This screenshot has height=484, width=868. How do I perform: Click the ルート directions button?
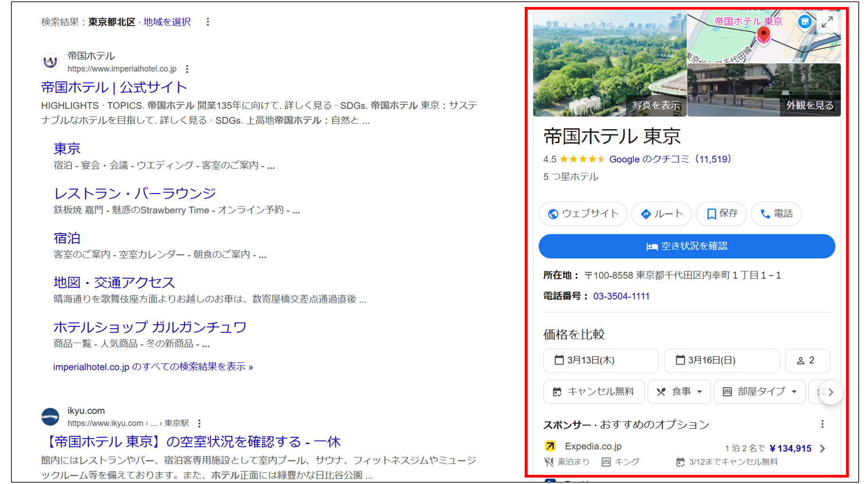(x=662, y=214)
